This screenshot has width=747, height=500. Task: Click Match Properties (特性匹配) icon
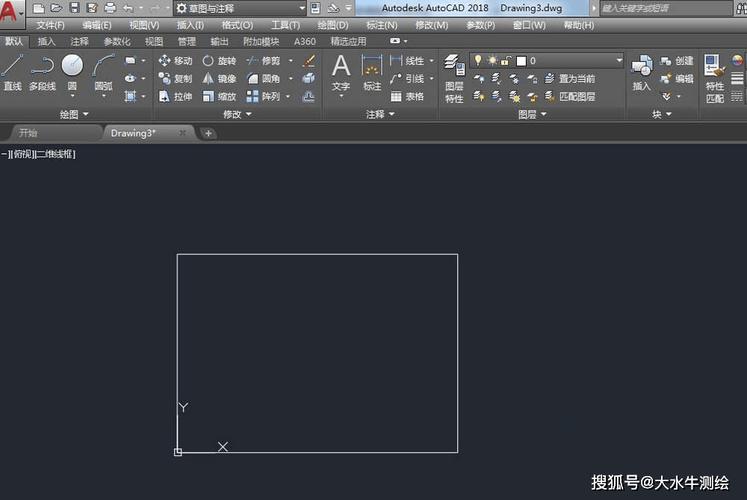[715, 79]
